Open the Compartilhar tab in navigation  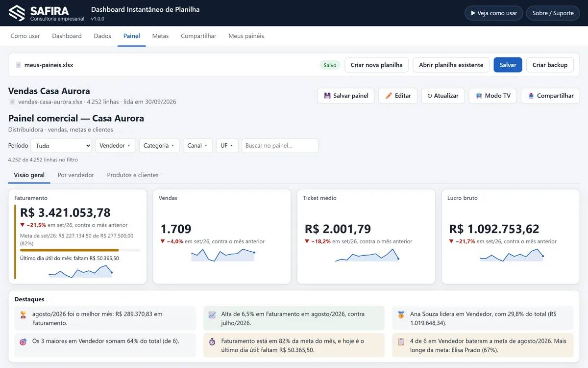198,36
